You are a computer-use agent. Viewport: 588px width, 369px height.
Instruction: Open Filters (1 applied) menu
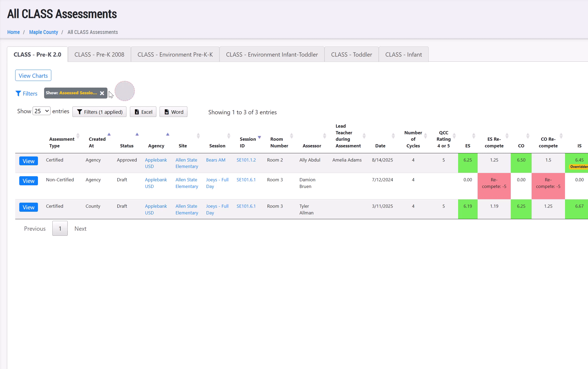click(x=99, y=112)
